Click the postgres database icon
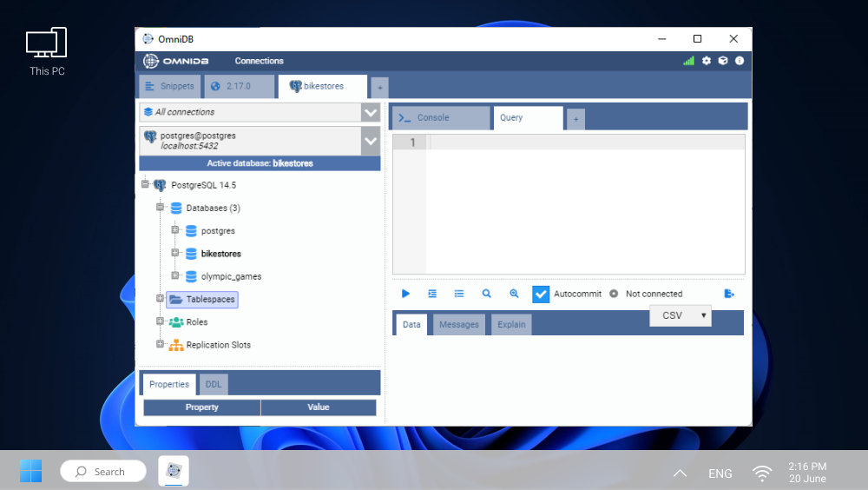 (191, 230)
